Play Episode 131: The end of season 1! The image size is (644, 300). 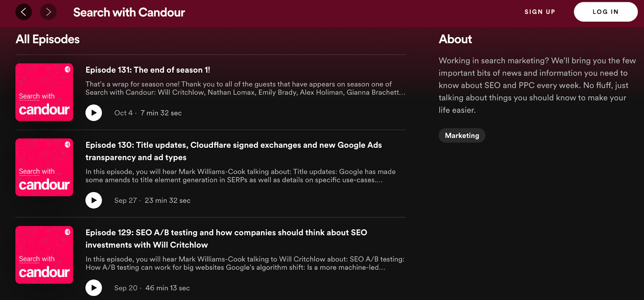(94, 113)
